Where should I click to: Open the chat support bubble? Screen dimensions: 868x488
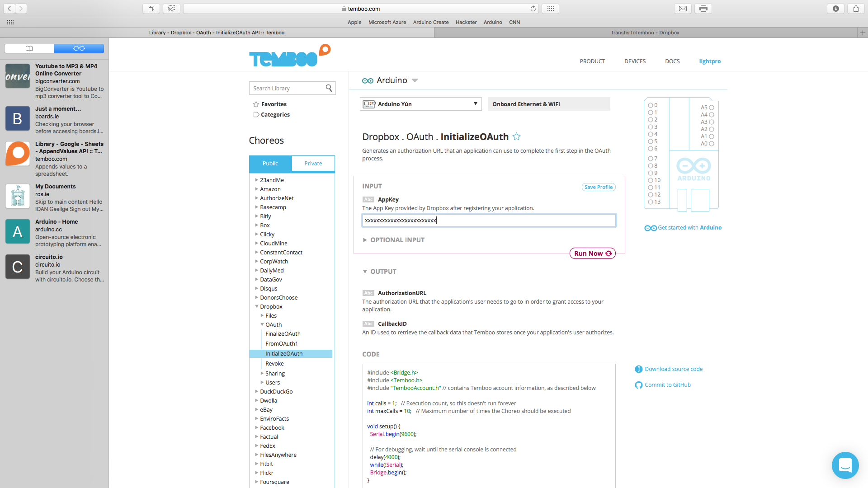click(844, 465)
